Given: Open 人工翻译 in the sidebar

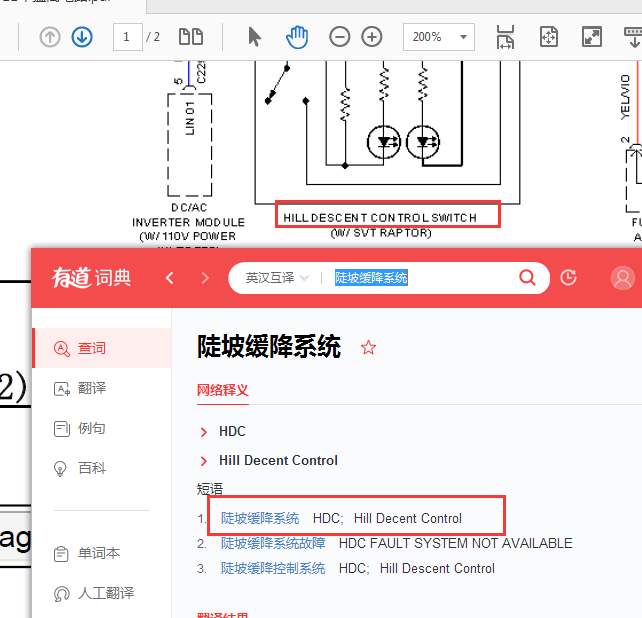Looking at the screenshot, I should pyautogui.click(x=102, y=593).
